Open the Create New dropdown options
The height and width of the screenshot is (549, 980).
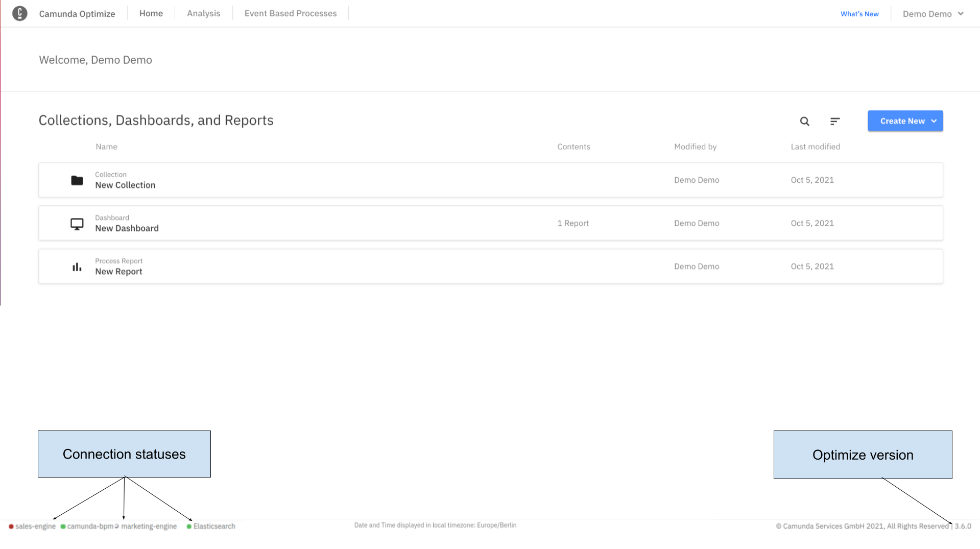click(904, 121)
